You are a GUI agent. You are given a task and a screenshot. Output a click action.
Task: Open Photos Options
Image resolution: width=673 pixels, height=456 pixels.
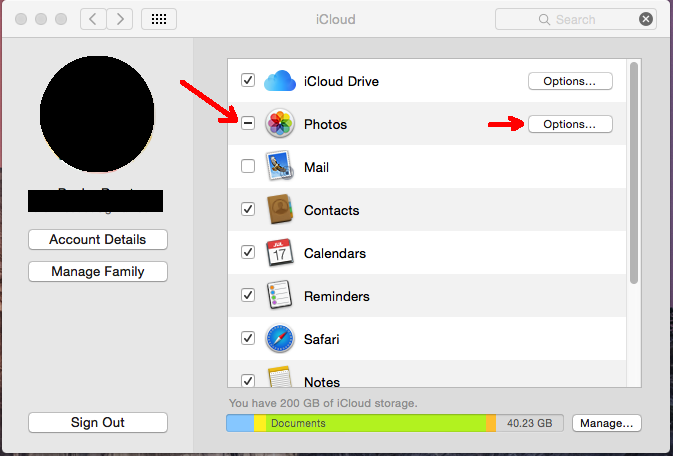[x=570, y=124]
